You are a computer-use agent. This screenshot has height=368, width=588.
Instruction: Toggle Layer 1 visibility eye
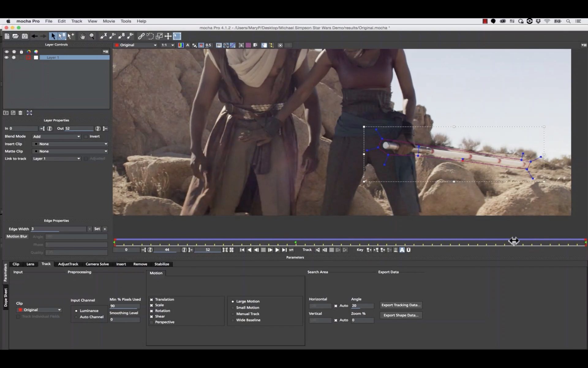6,57
